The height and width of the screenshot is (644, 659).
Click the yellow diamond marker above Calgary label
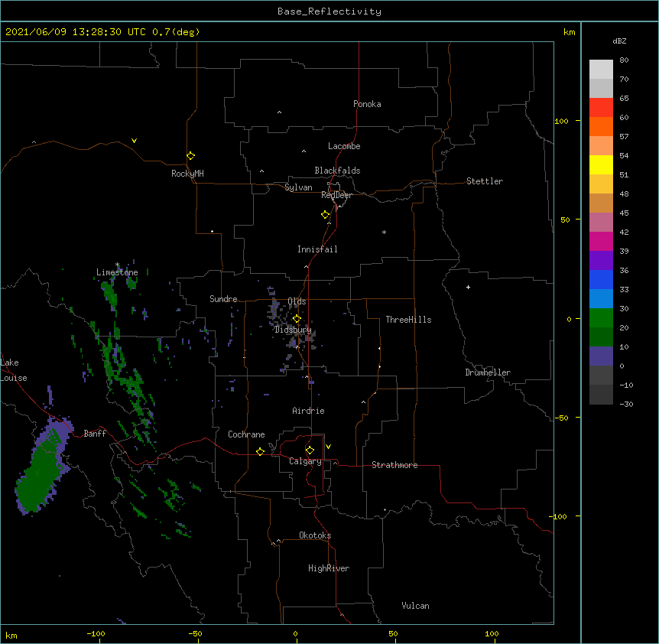pyautogui.click(x=310, y=450)
